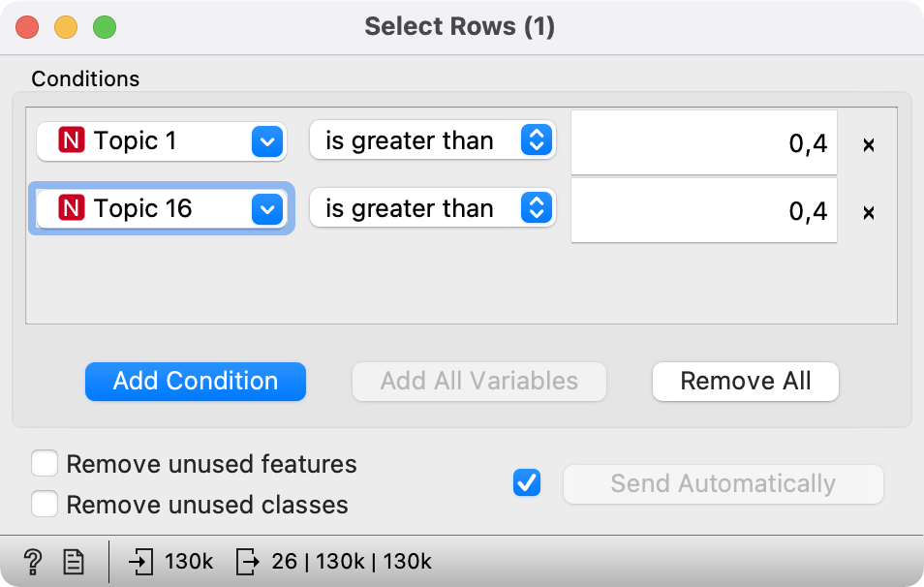Click the numeric icon beside Topic 1
The width and height of the screenshot is (924, 587).
[x=72, y=141]
